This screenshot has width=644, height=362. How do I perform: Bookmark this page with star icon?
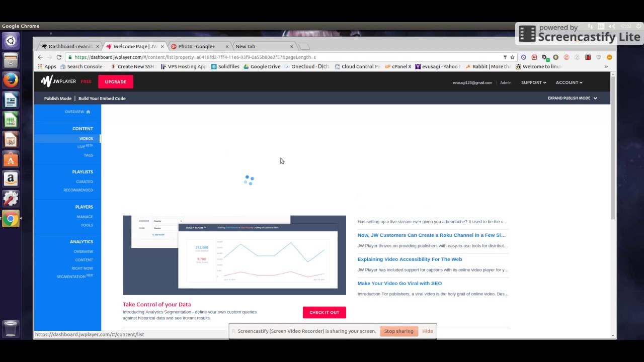[x=513, y=57]
